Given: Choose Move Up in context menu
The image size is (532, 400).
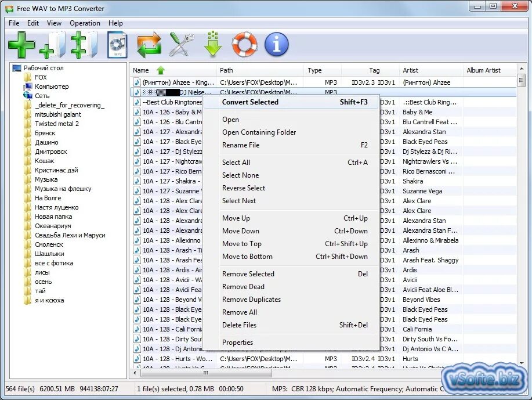Looking at the screenshot, I should click(x=291, y=218).
